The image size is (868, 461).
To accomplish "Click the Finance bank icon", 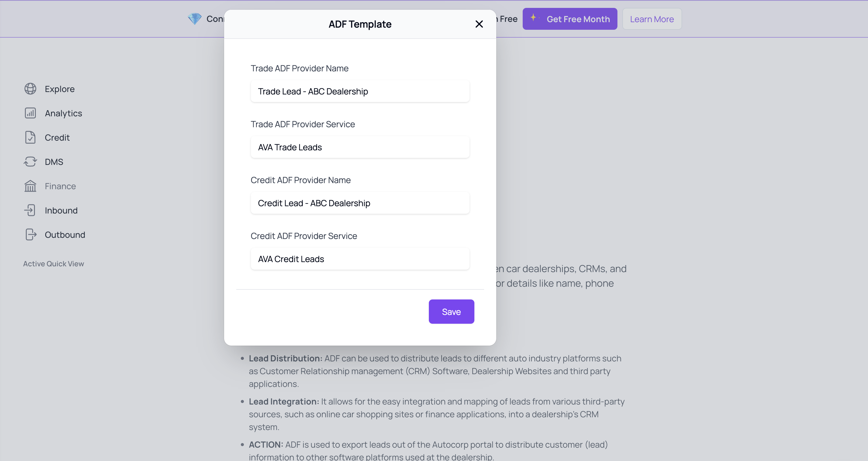I will pos(30,186).
